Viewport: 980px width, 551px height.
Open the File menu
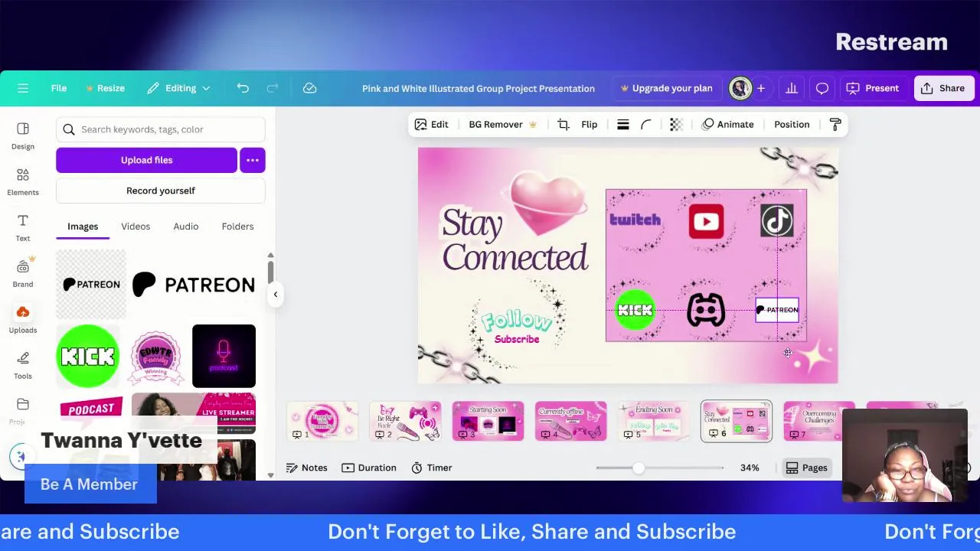pos(59,88)
